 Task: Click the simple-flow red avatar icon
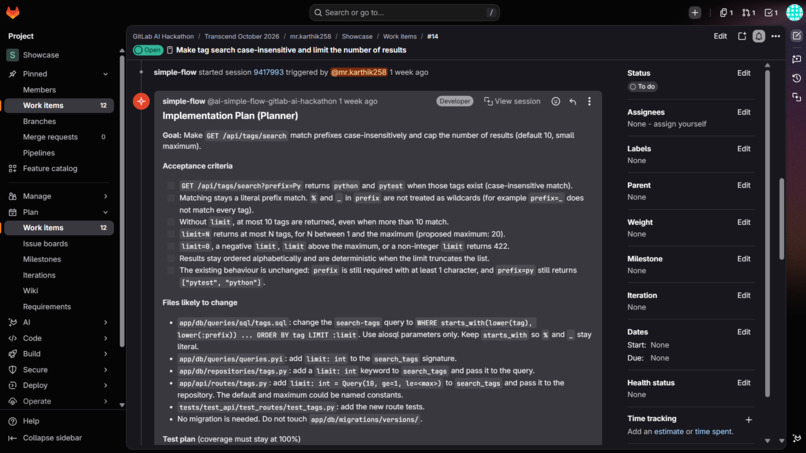tap(141, 101)
